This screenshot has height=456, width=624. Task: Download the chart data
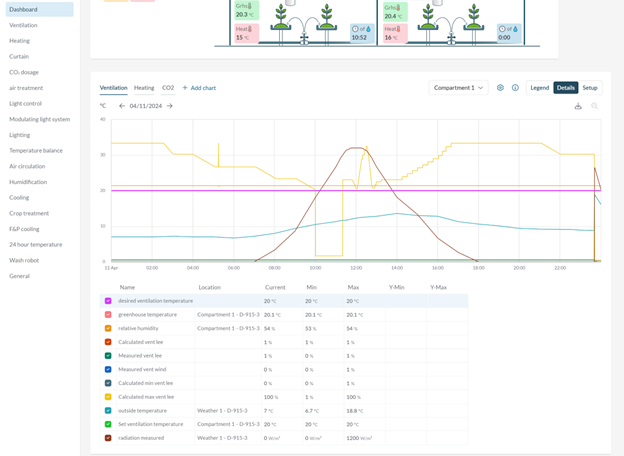(578, 106)
